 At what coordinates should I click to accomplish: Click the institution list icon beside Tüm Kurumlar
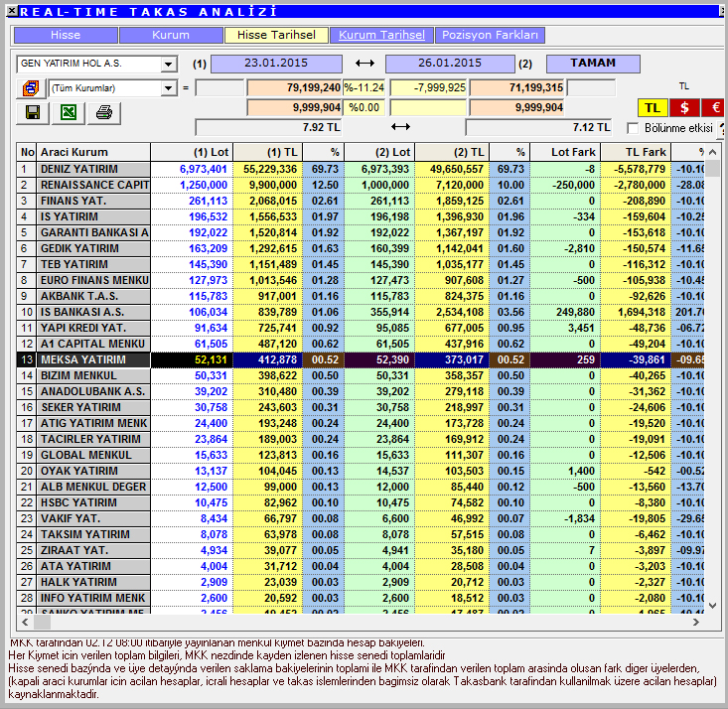[31, 88]
